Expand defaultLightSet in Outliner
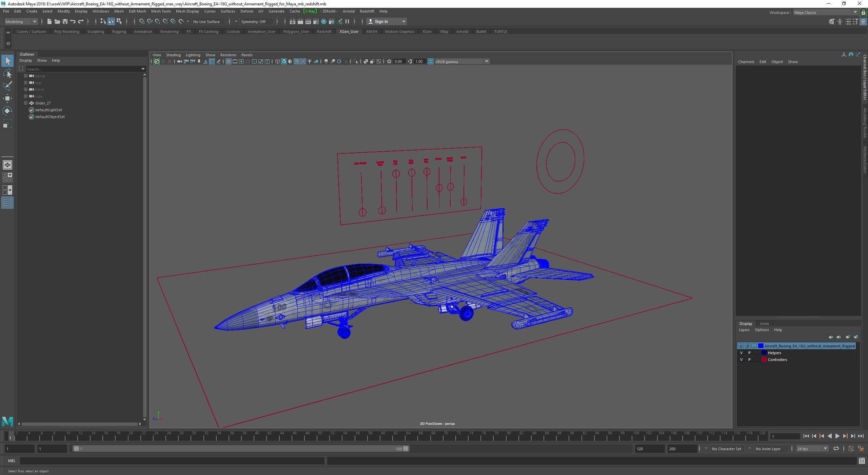The image size is (868, 475). [x=25, y=110]
